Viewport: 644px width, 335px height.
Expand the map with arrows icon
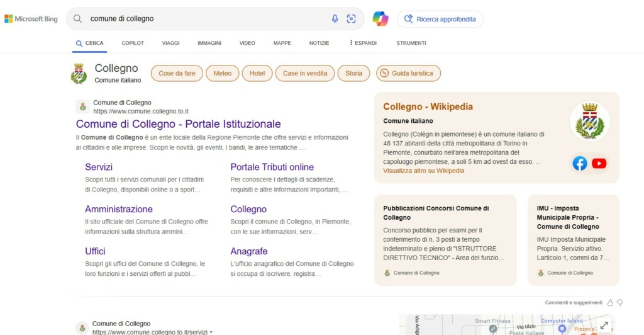coord(604,326)
